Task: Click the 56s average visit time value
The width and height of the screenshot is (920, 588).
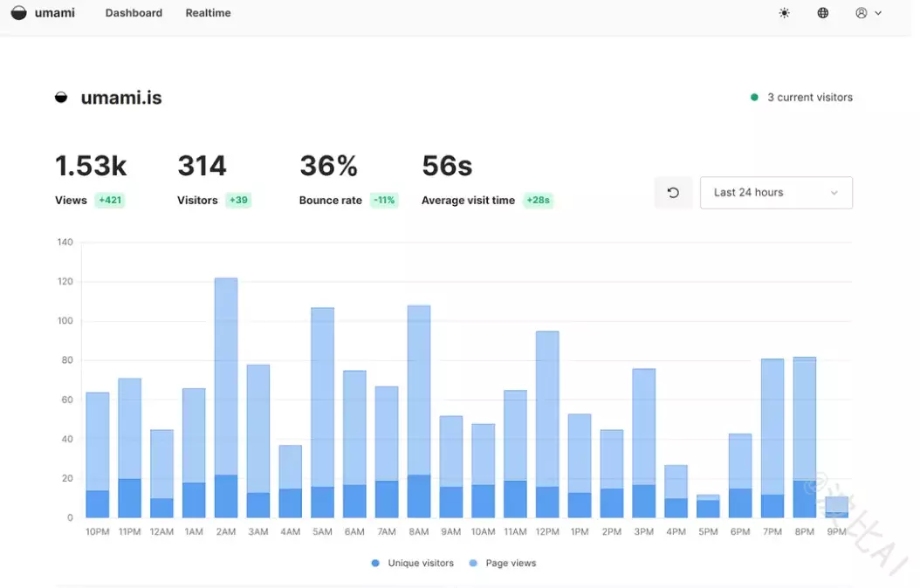Action: [447, 166]
